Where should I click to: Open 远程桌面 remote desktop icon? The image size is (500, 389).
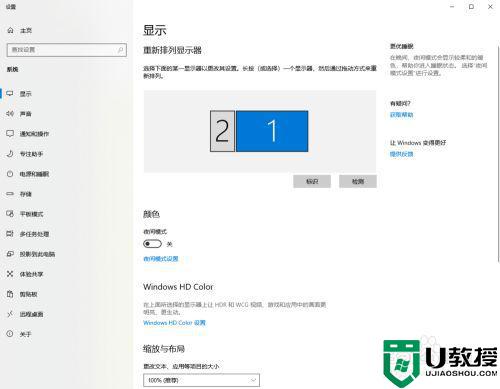[10, 314]
